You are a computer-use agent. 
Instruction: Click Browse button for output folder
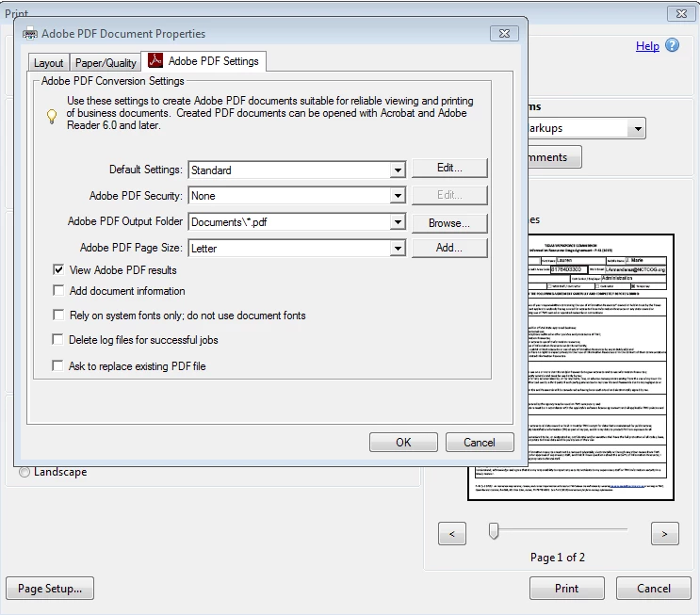(449, 222)
